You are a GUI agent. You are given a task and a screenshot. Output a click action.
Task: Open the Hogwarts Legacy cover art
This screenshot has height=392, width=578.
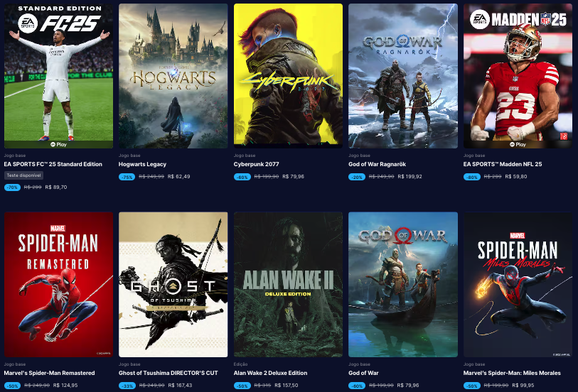173,76
